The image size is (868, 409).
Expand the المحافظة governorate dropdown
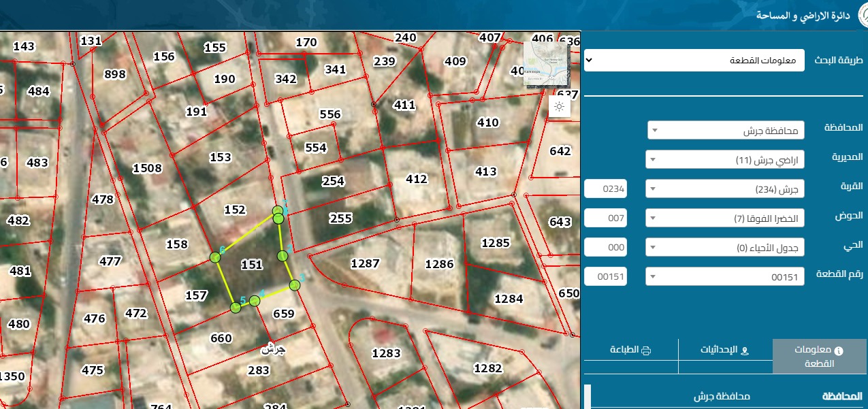click(x=726, y=130)
